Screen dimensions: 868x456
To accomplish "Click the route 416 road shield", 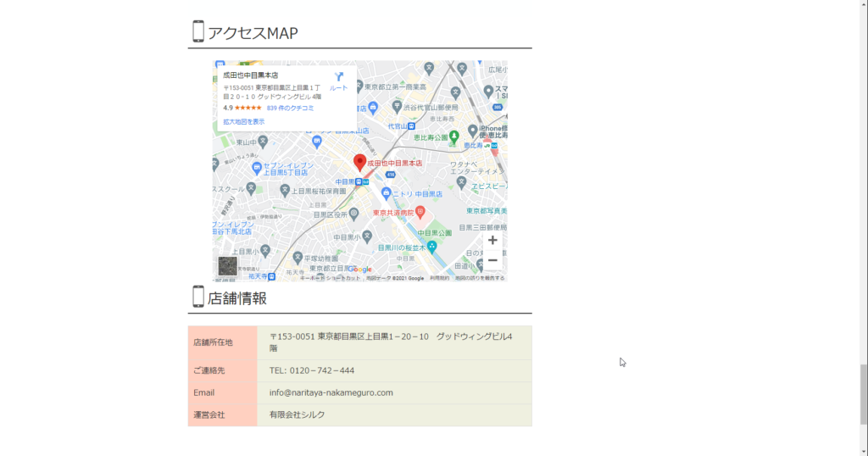I will point(390,175).
